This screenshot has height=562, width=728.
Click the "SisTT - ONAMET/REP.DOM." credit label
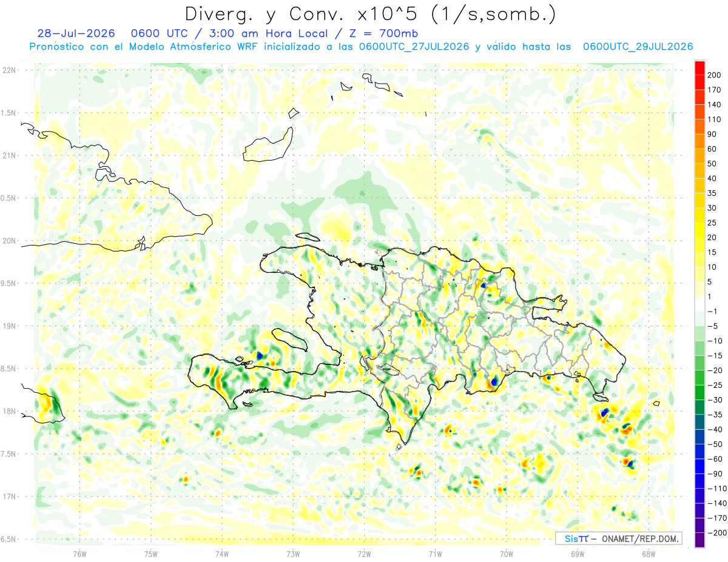point(618,538)
